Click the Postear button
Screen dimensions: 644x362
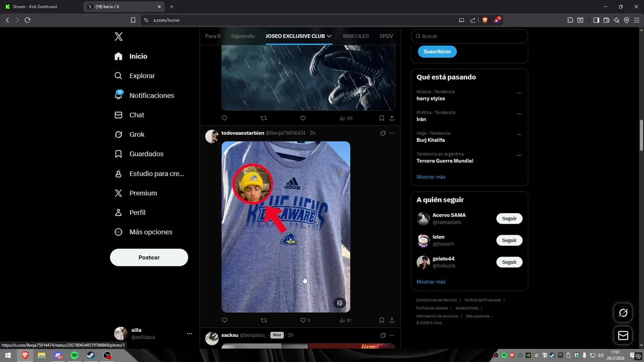149,257
